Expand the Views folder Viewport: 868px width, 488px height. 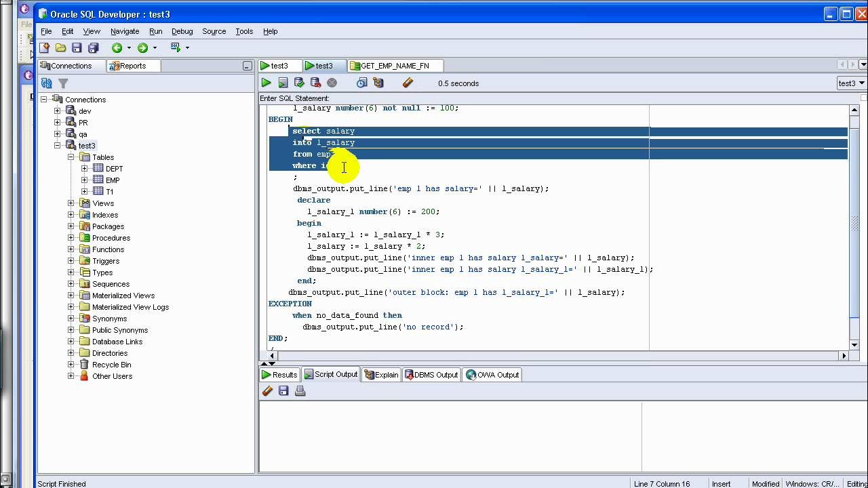tap(71, 203)
